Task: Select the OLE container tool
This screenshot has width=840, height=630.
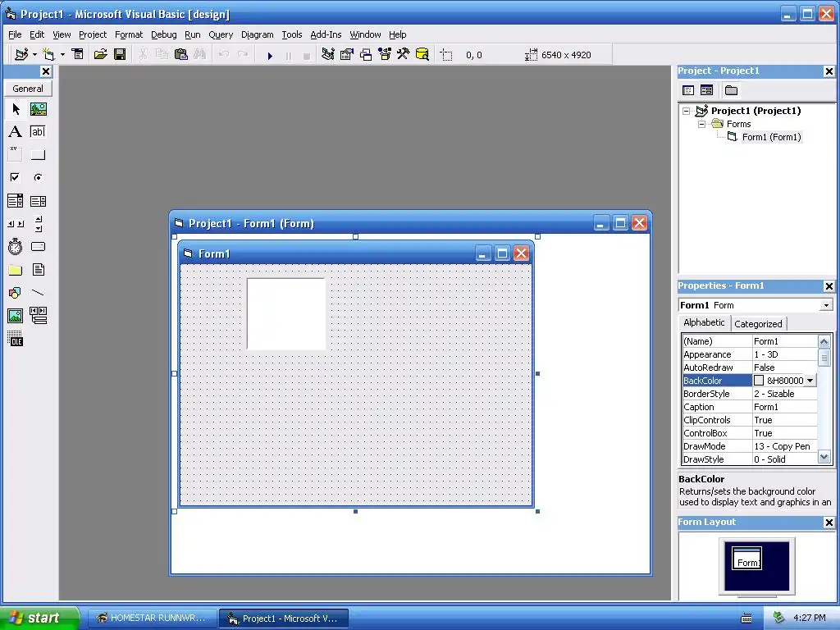Action: coord(16,339)
